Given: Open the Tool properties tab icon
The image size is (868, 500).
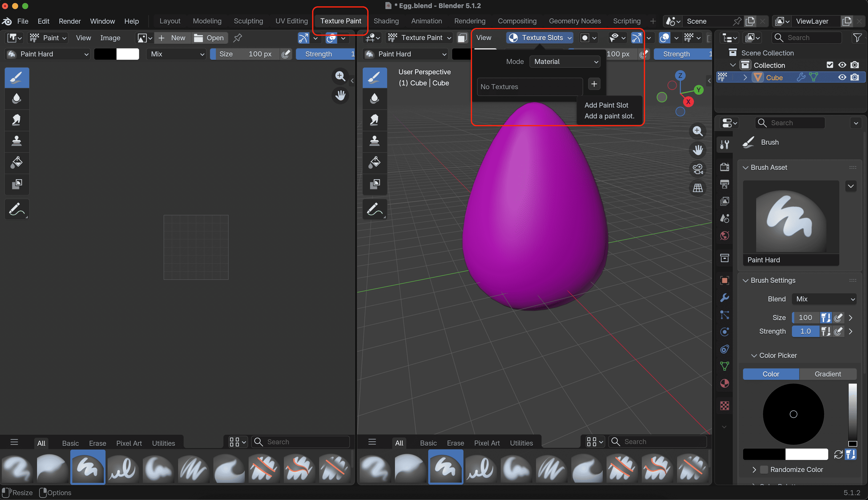Looking at the screenshot, I should pos(724,144).
